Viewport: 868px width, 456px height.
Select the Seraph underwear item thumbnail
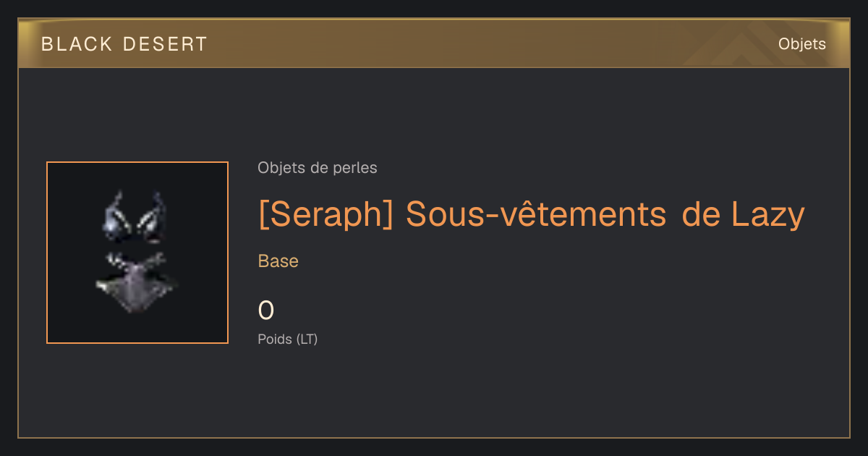tap(137, 253)
